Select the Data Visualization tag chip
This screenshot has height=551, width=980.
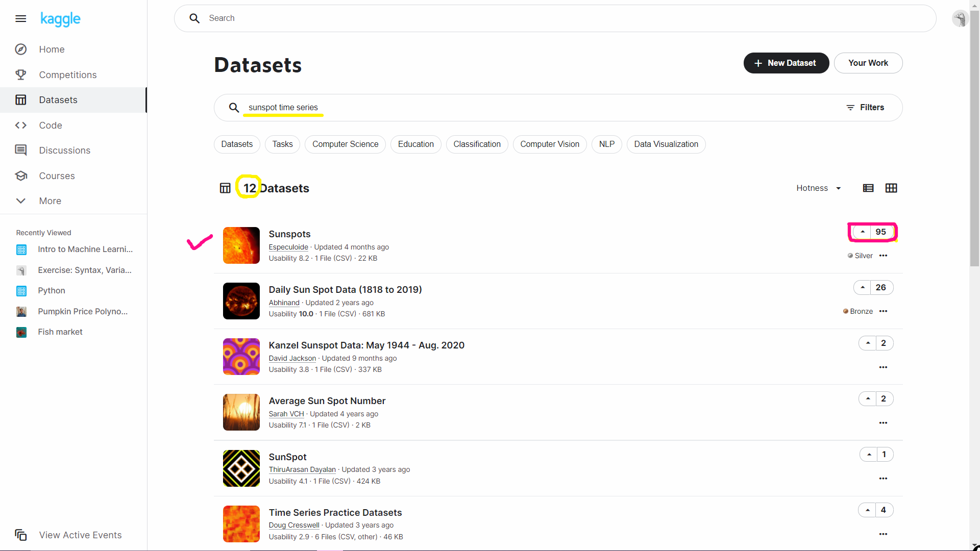pyautogui.click(x=666, y=144)
